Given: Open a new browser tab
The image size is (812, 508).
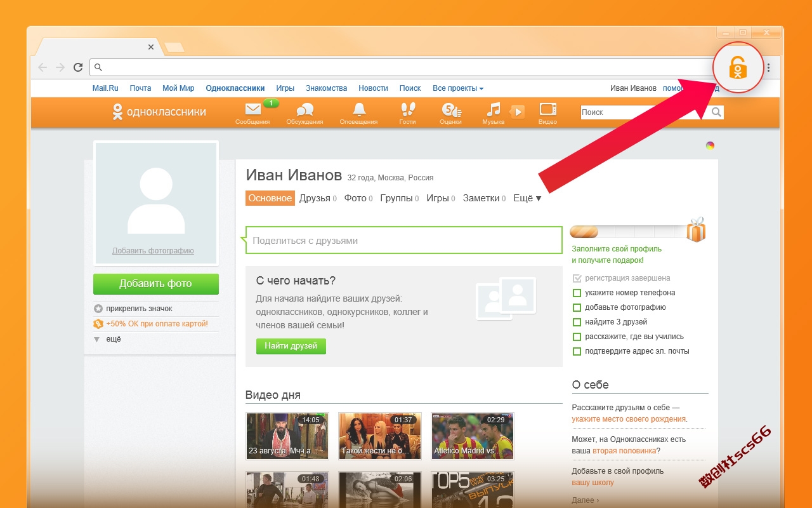Looking at the screenshot, I should 174,47.
